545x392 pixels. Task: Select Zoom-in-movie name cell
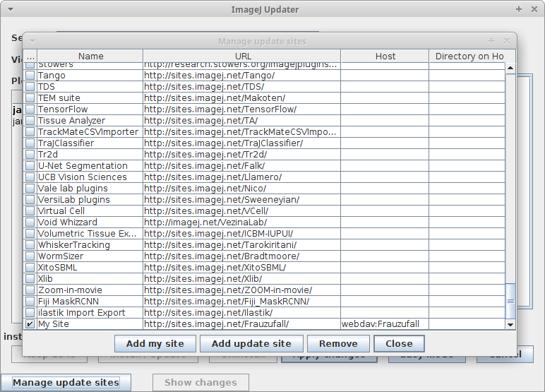[x=90, y=290]
